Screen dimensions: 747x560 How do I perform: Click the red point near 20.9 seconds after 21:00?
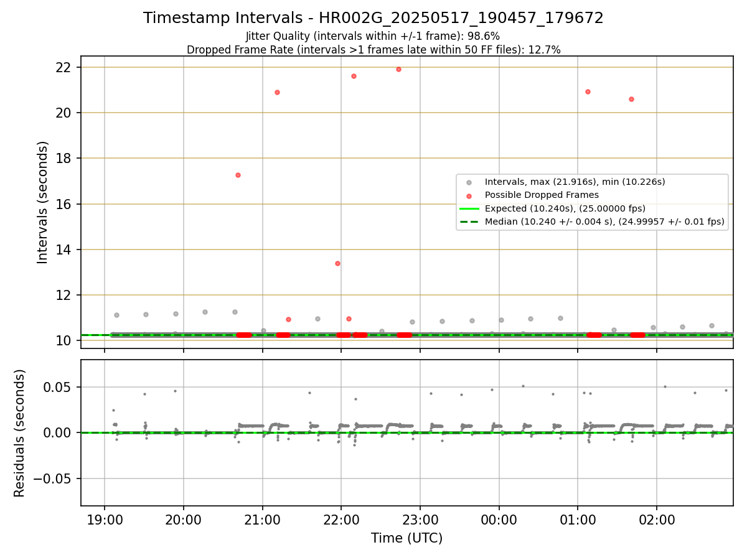point(277,92)
